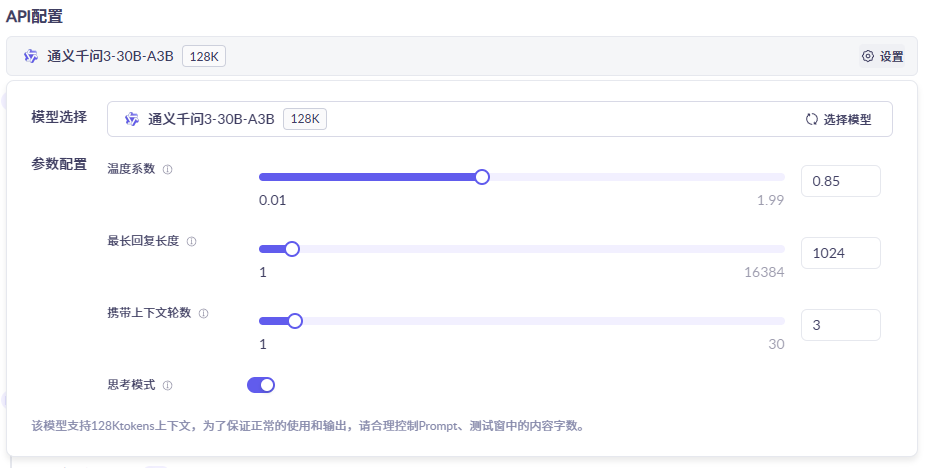Image resolution: width=938 pixels, height=468 pixels.
Task: Toggle the 思考模式 switch off
Action: (x=261, y=385)
